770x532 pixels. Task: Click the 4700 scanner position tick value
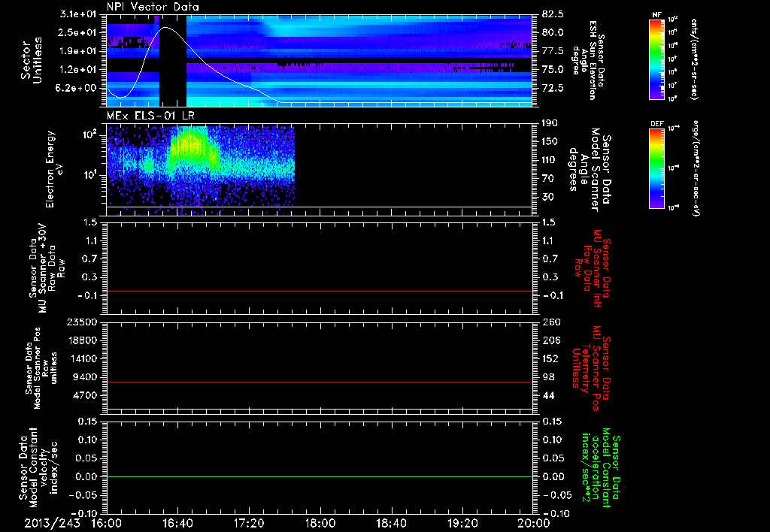(x=84, y=395)
